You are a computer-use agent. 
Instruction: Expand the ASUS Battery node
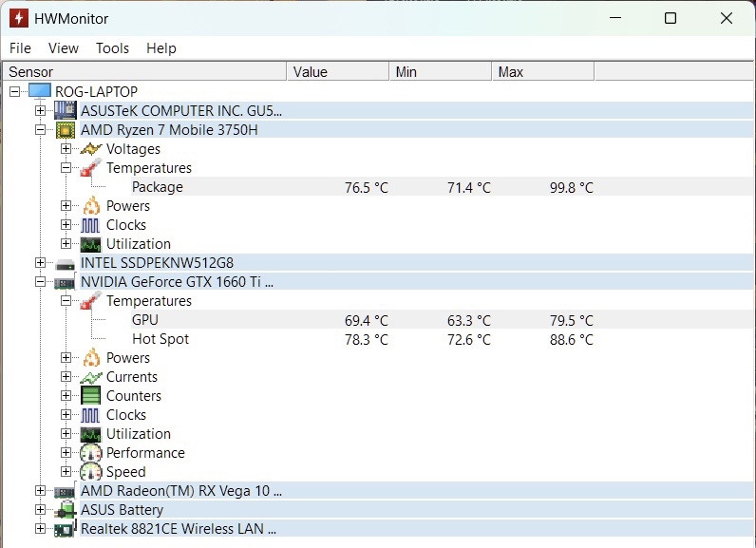click(41, 509)
